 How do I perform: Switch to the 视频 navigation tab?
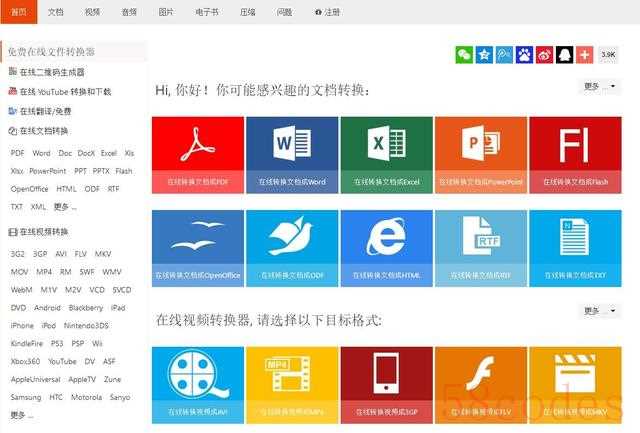pyautogui.click(x=92, y=12)
